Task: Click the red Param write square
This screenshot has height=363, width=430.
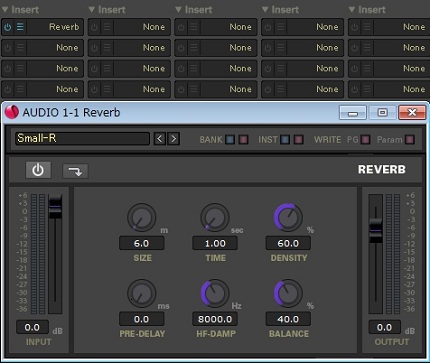Action: (x=410, y=139)
